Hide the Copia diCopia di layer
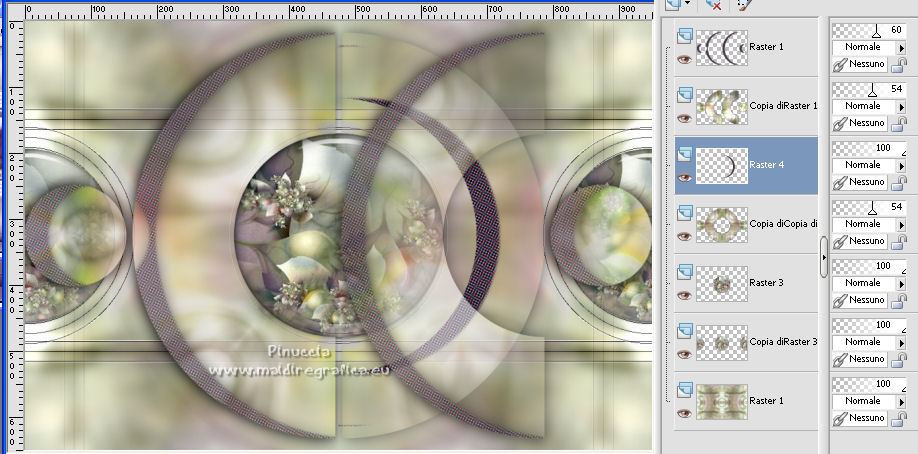918x454 pixels. (x=684, y=237)
